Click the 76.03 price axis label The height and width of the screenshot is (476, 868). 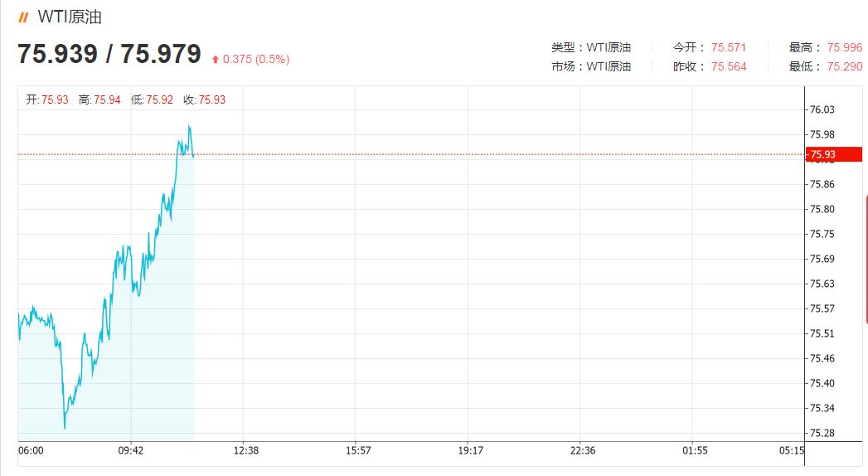click(x=822, y=109)
